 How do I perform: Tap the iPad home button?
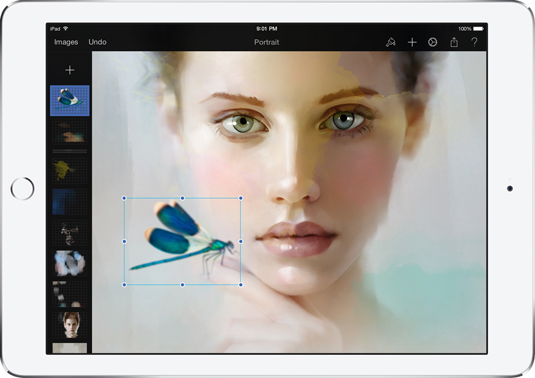pos(23,188)
